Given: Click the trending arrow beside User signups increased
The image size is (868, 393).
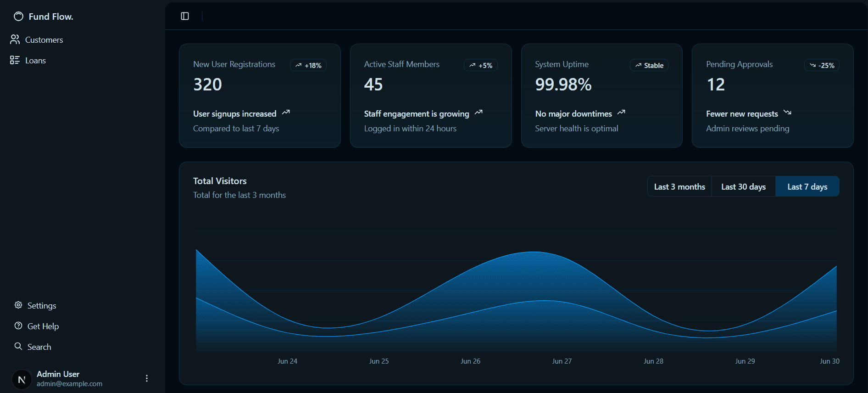Looking at the screenshot, I should pyautogui.click(x=286, y=113).
